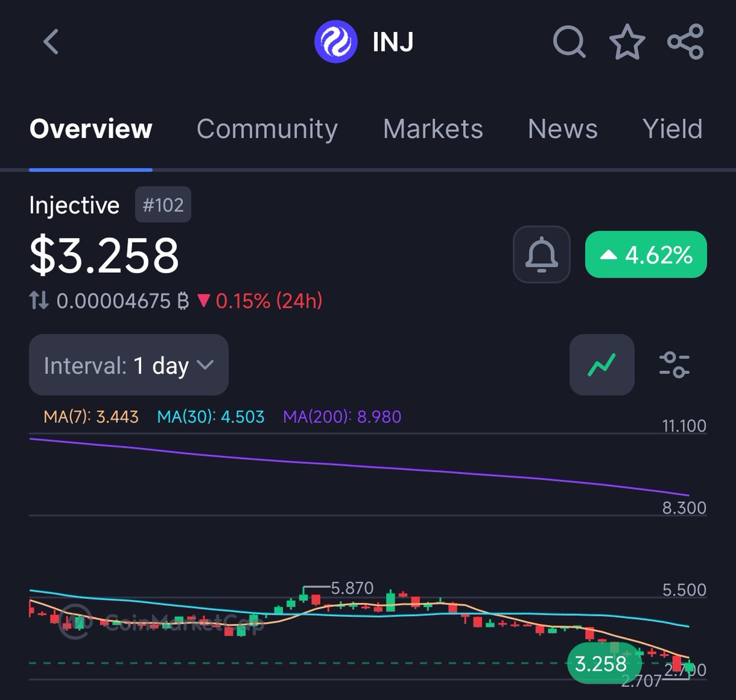
Task: Go back with the left arrow
Action: pos(52,42)
